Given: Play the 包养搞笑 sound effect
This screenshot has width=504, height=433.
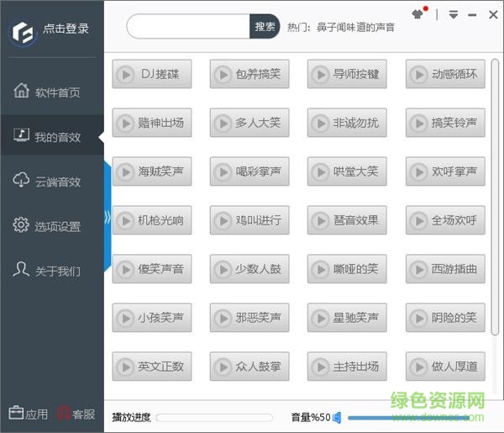Looking at the screenshot, I should click(x=249, y=74).
